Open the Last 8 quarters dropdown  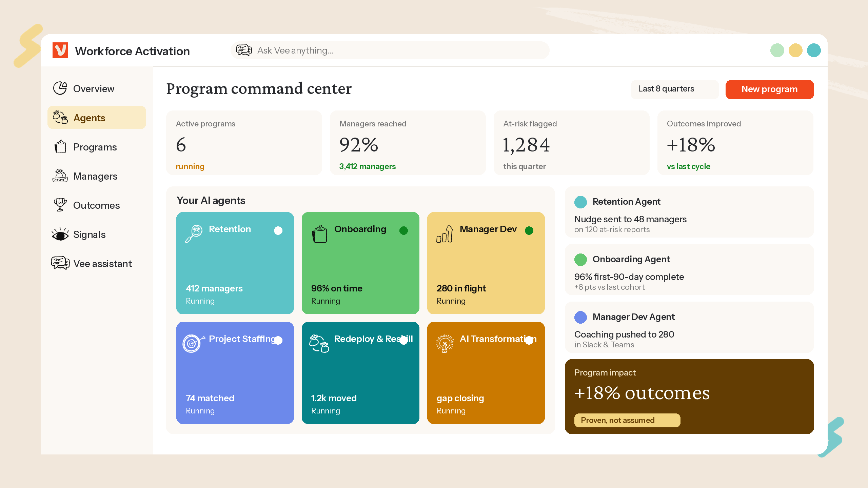pos(675,89)
